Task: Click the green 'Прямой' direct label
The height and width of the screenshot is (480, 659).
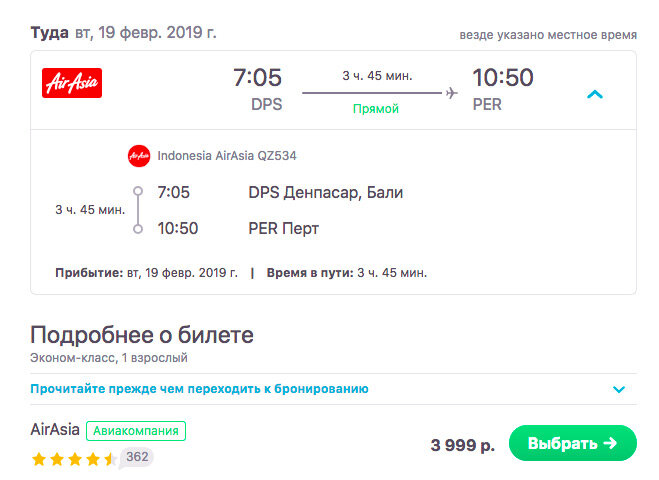Action: point(376,109)
